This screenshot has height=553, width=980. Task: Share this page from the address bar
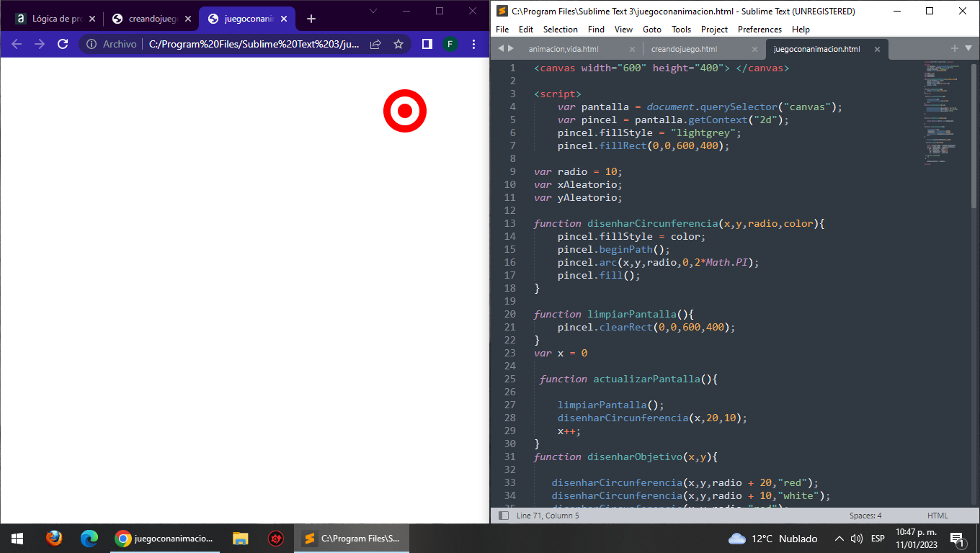tap(375, 44)
